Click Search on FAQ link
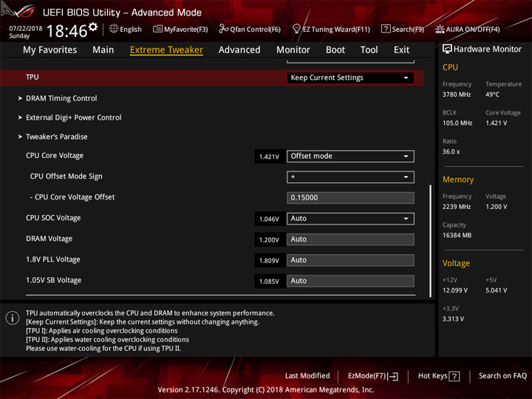Image resolution: width=532 pixels, height=399 pixels. (x=502, y=376)
